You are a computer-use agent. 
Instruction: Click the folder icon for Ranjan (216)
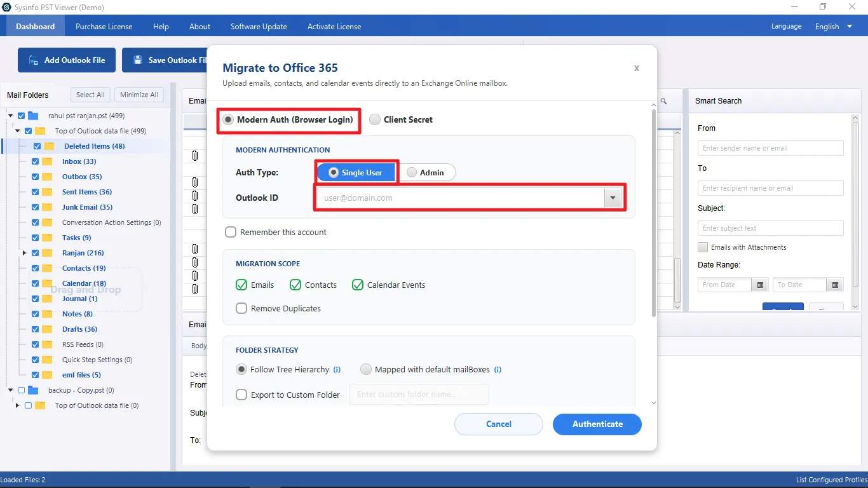47,253
